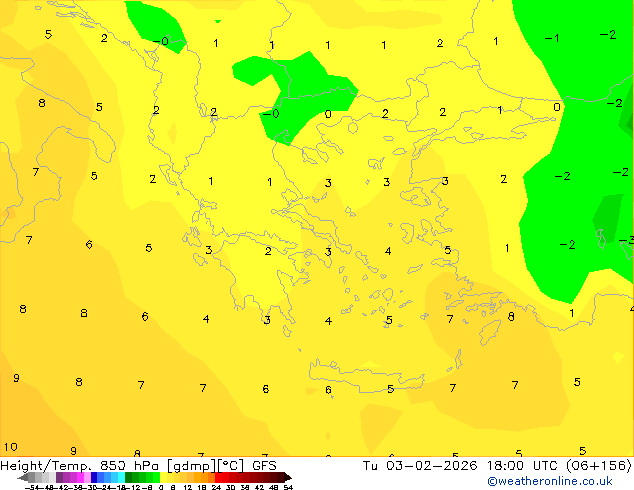This screenshot has height=490, width=634.
Task: Pick the dark green swatch in the scale
Action: pos(129,477)
